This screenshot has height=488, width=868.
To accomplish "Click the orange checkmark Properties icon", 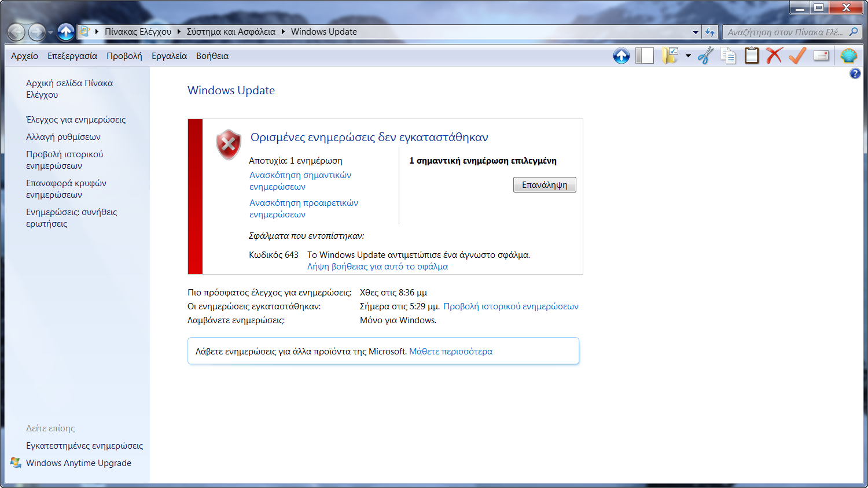I will pos(797,56).
